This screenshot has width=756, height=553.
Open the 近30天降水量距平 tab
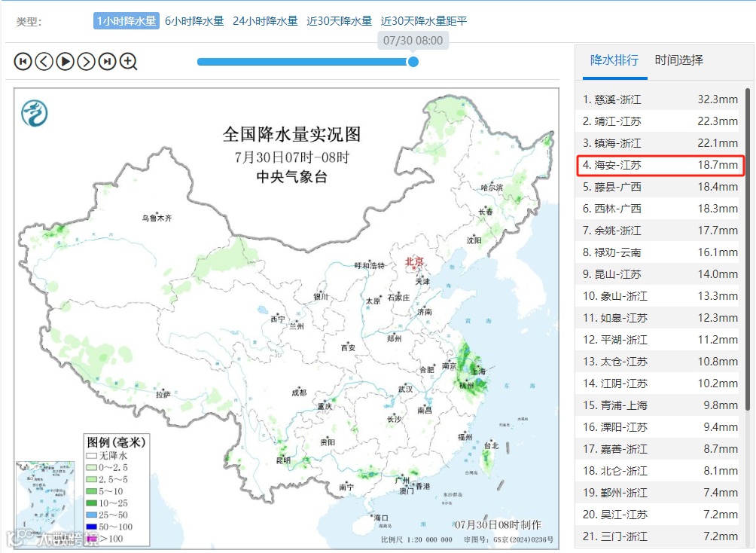click(424, 21)
